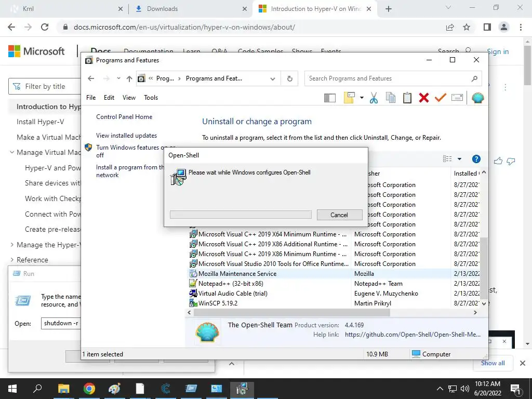Open the Chrome side panel icon
The height and width of the screenshot is (399, 532).
[487, 27]
